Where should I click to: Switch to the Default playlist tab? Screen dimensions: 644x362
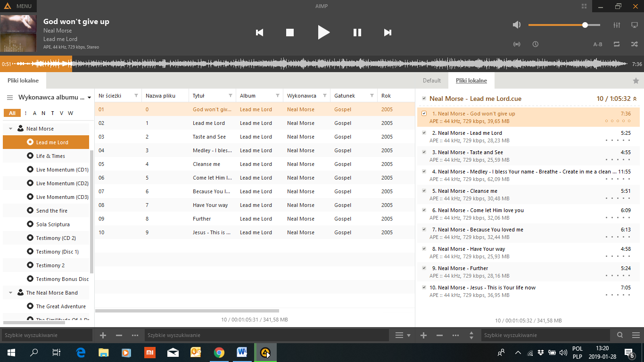pyautogui.click(x=432, y=81)
